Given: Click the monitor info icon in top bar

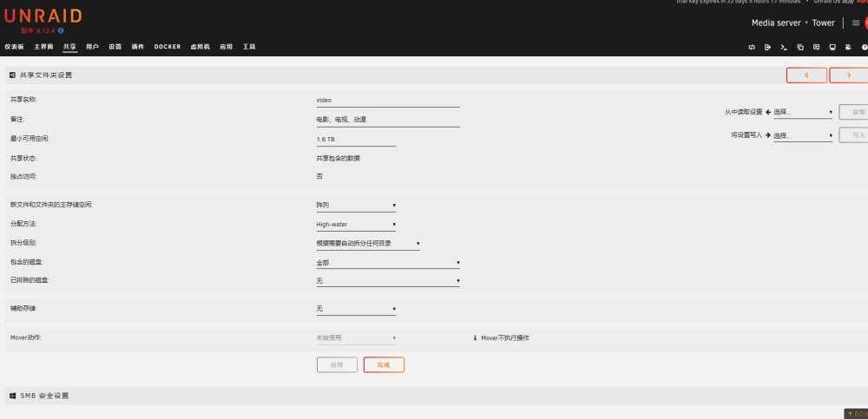Looking at the screenshot, I should tap(832, 47).
